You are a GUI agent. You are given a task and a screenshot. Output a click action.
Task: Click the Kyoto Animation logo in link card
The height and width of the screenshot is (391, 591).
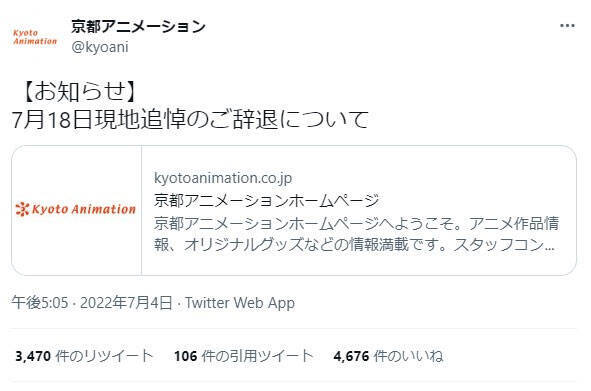pyautogui.click(x=76, y=210)
